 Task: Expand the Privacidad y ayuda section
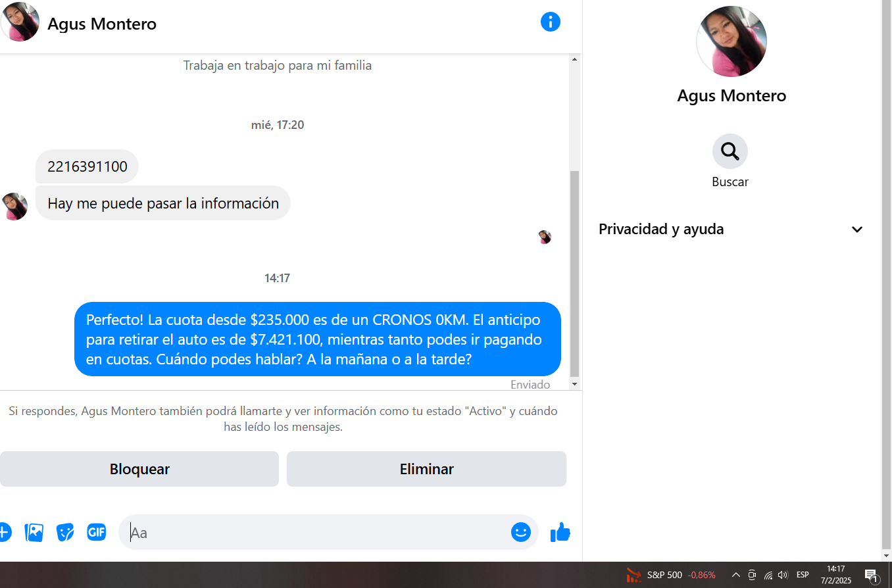tap(731, 230)
